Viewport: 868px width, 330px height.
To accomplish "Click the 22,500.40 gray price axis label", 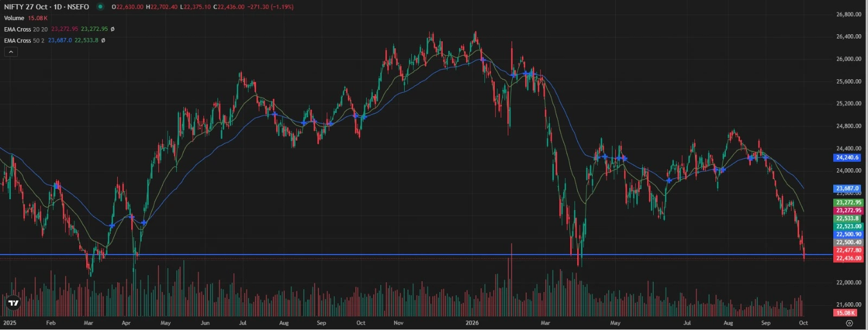I will tap(847, 243).
